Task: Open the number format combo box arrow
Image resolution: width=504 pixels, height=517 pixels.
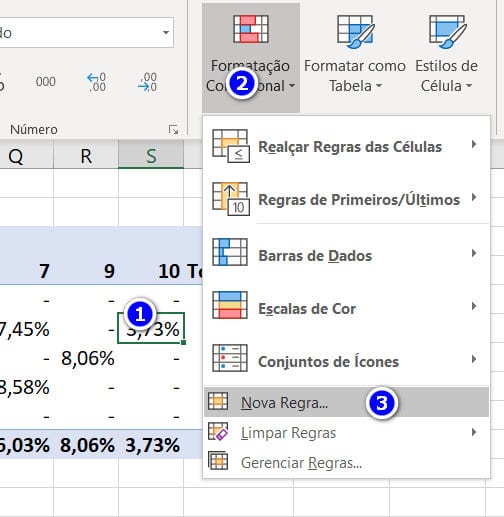Action: [x=166, y=33]
